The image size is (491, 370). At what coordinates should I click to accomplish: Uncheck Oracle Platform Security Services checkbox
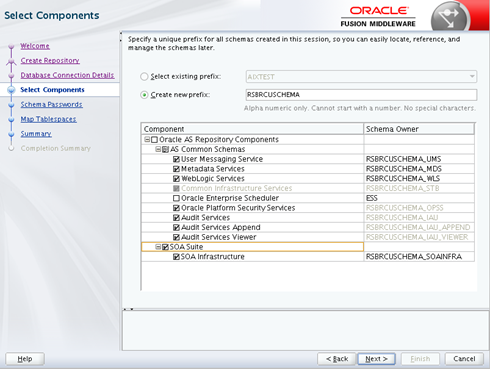pyautogui.click(x=176, y=208)
